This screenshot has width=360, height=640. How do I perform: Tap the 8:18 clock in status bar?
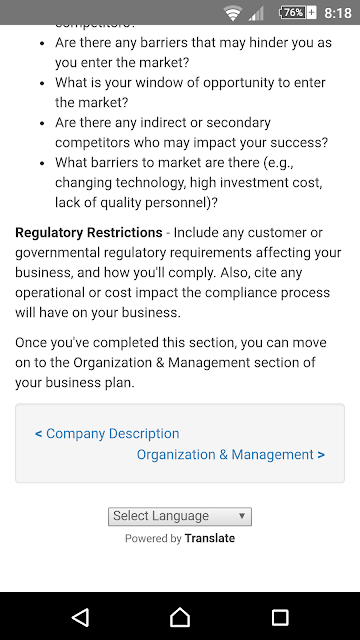(x=338, y=13)
